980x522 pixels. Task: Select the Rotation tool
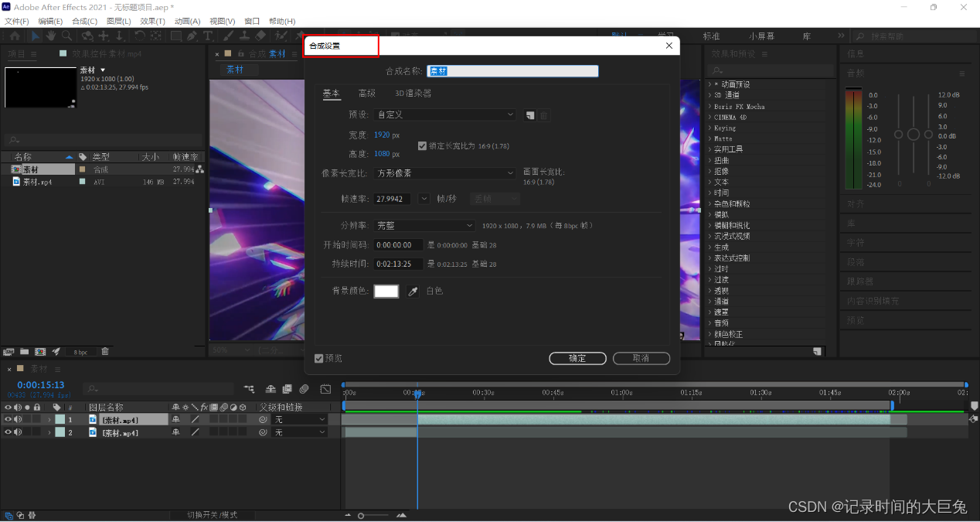pos(139,36)
